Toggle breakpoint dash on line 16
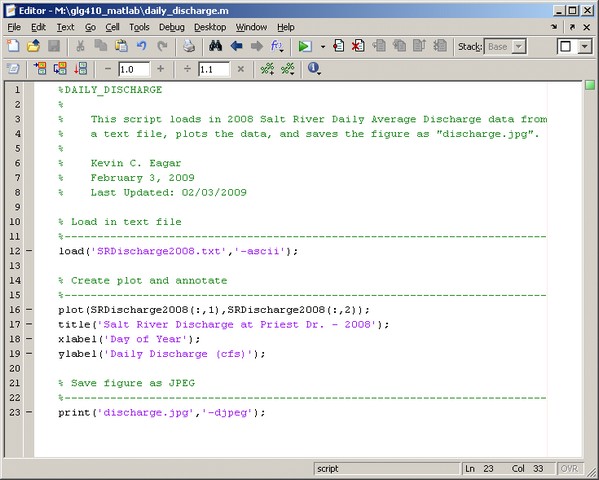 [29, 310]
